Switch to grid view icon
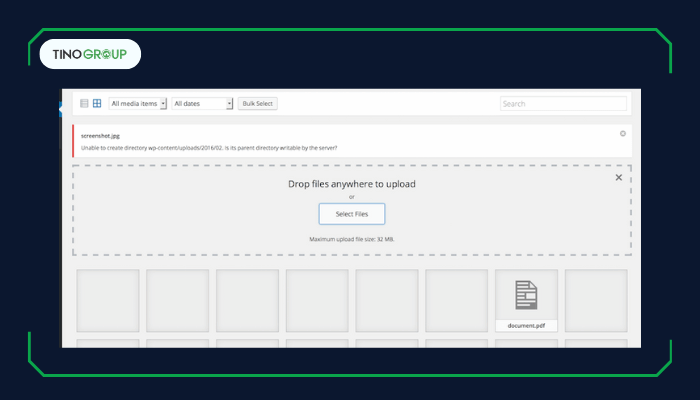Image resolution: width=700 pixels, height=400 pixels. pyautogui.click(x=97, y=103)
